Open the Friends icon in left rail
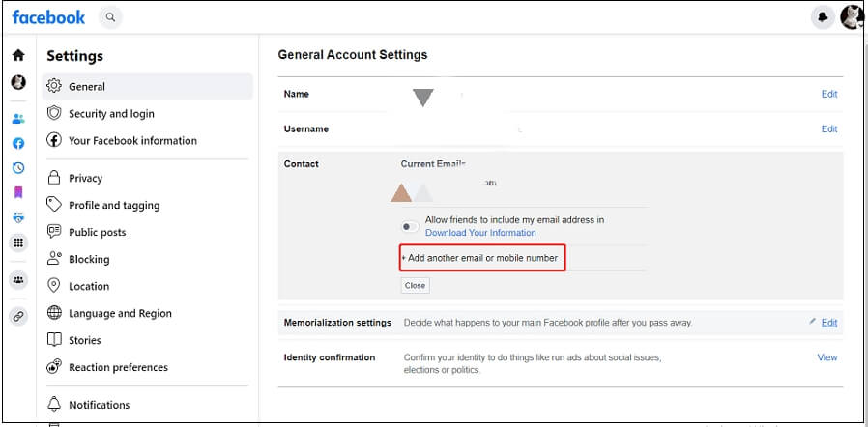Viewport: 868px width, 427px height. pyautogui.click(x=18, y=119)
